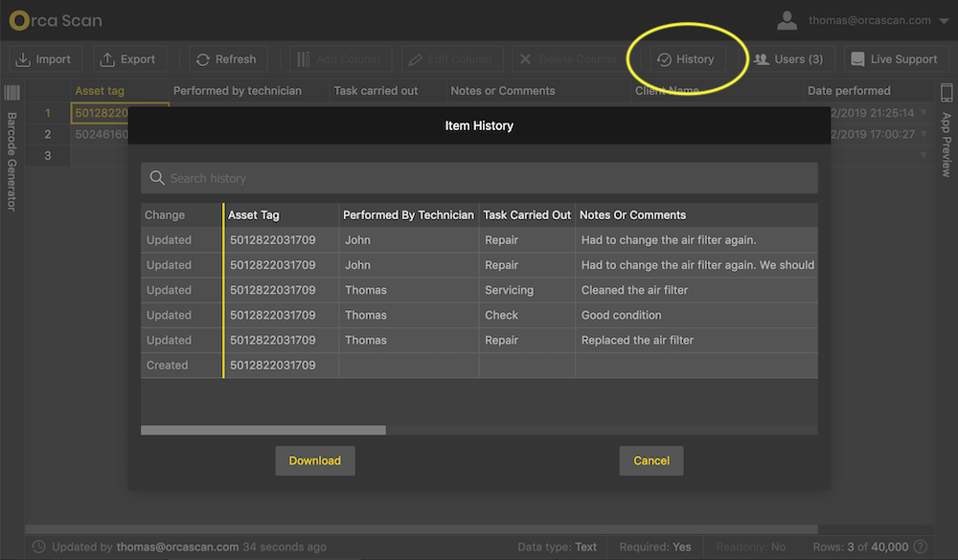Open the Users (3) panel
This screenshot has height=560, width=958.
point(788,59)
